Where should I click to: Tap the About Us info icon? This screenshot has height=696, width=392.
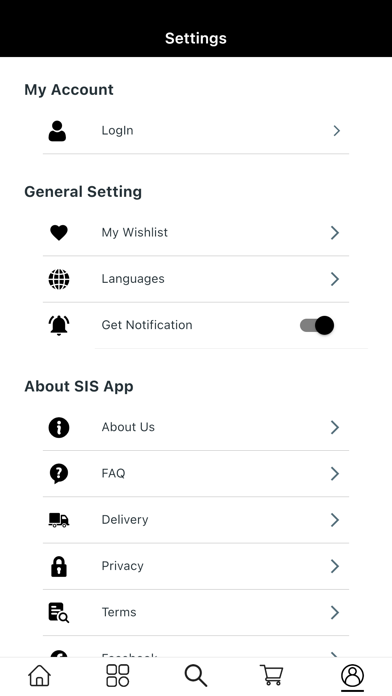[x=59, y=427]
